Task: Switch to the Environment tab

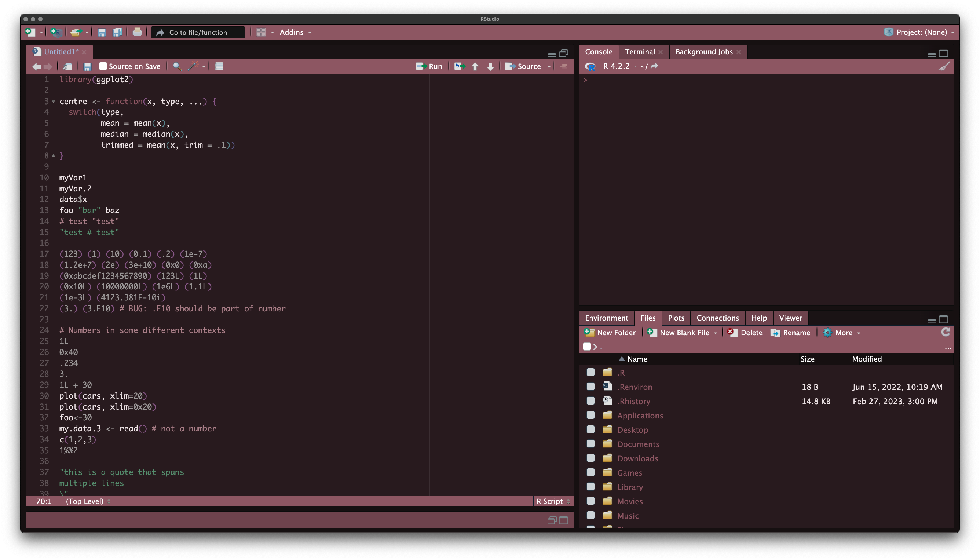Action: tap(607, 318)
